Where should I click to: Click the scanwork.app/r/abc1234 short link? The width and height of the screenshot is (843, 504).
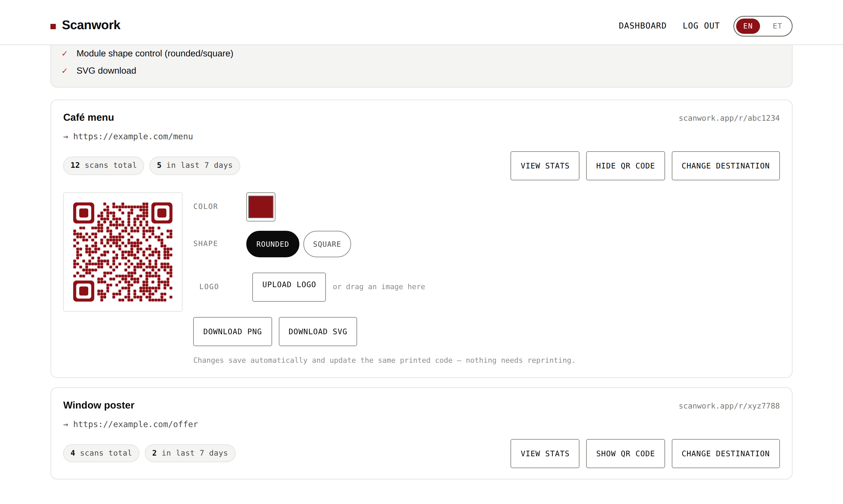[x=729, y=118]
